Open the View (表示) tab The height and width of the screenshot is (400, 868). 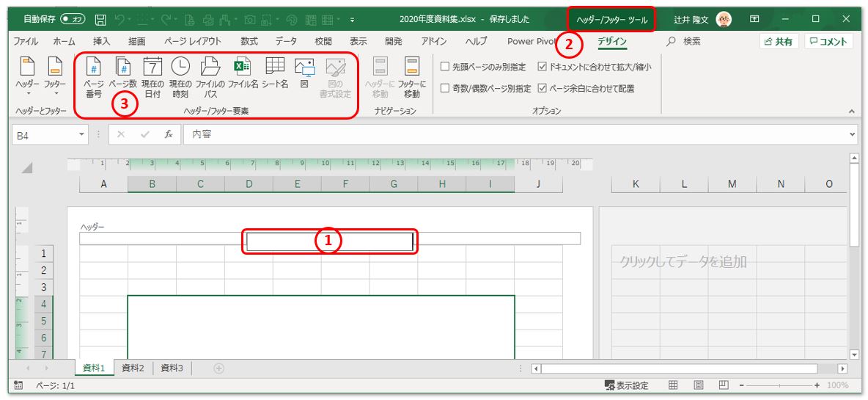coord(358,41)
